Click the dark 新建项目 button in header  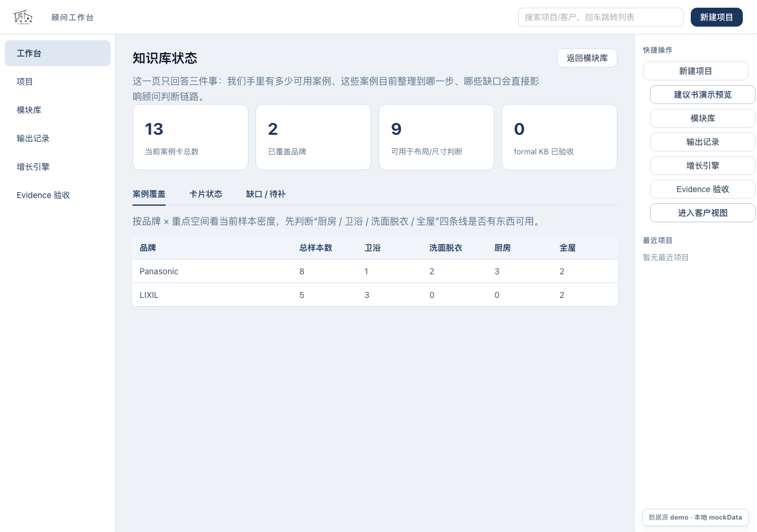tap(717, 17)
